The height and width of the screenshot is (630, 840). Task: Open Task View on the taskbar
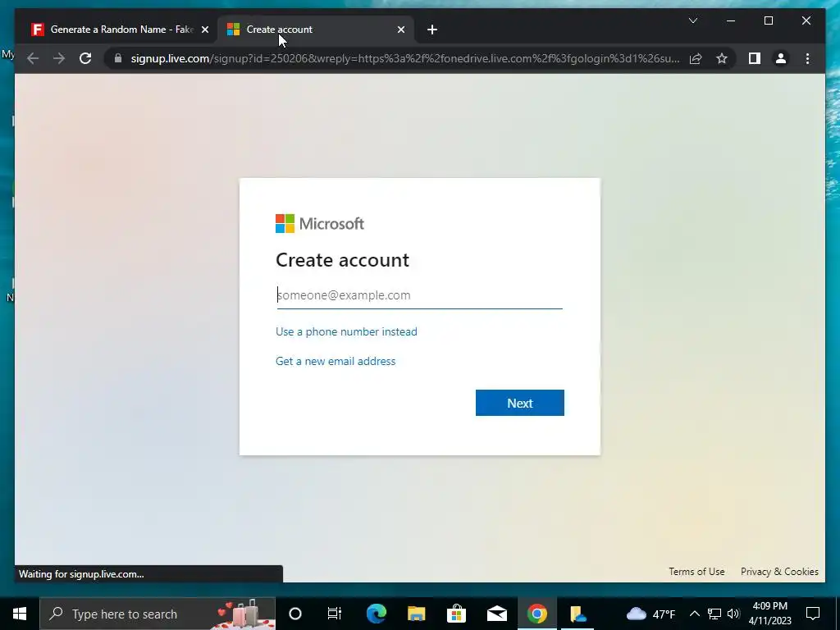tap(335, 614)
